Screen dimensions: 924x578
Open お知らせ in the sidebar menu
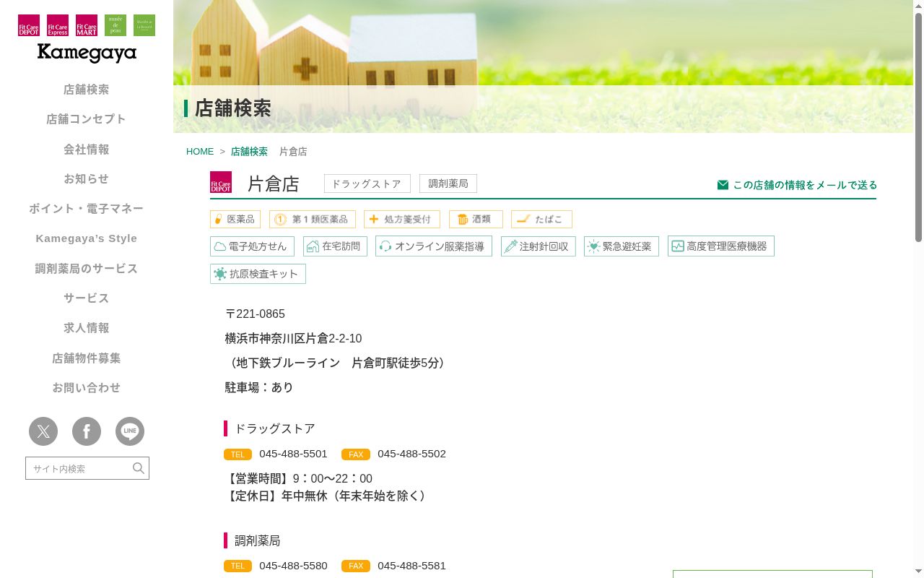point(87,179)
